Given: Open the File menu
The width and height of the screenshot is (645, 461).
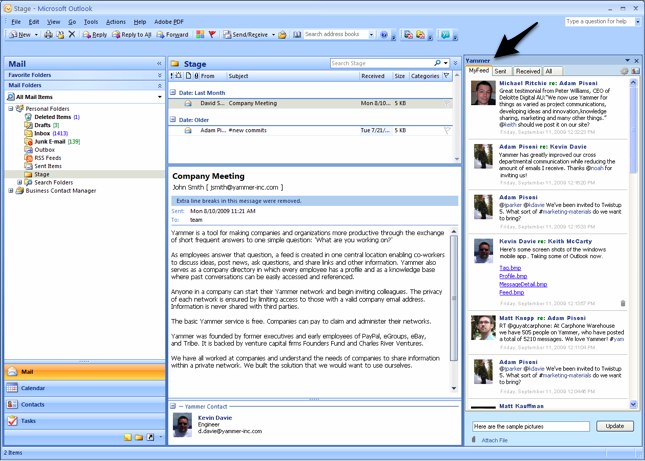Looking at the screenshot, I should tap(16, 22).
